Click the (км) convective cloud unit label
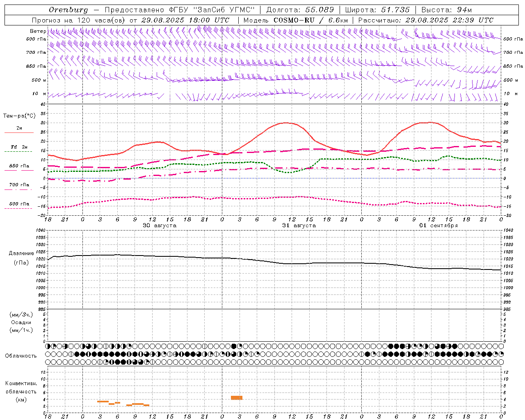 coord(21,399)
